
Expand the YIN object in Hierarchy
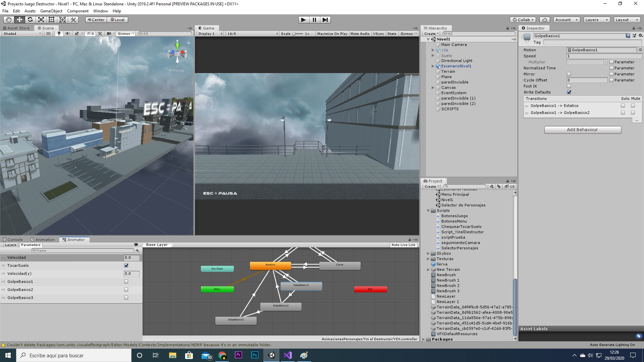point(433,50)
